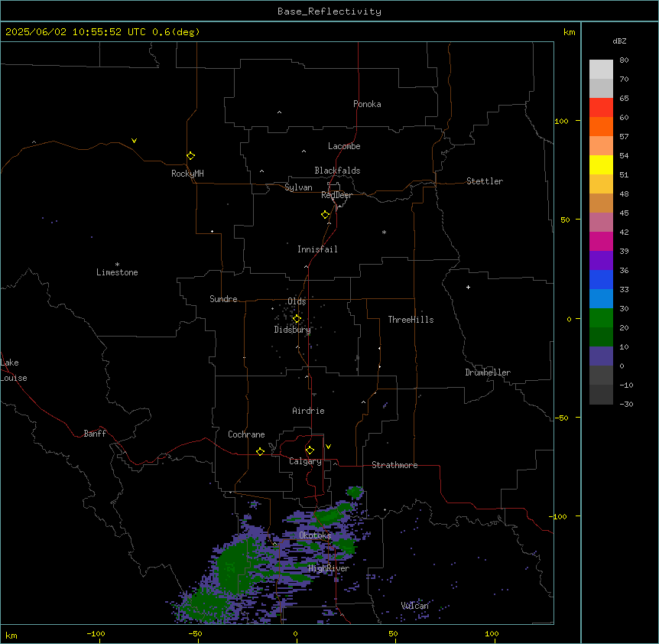This screenshot has width=659, height=644.
Task: Click the km label at top right
Action: click(x=569, y=32)
